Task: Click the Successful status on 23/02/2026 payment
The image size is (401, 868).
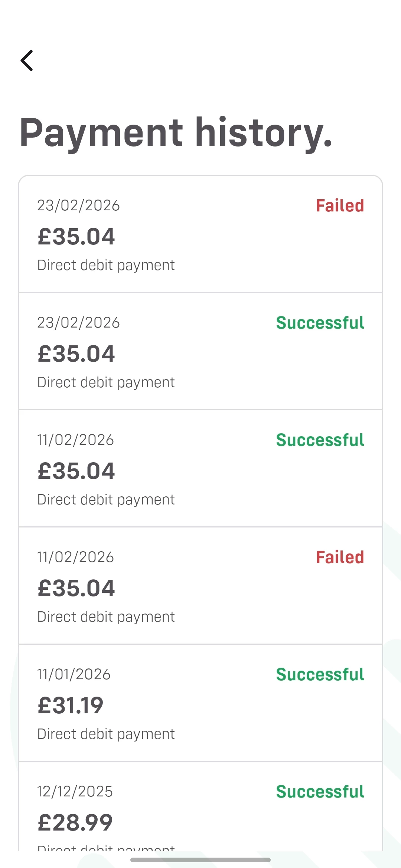Action: pos(320,323)
